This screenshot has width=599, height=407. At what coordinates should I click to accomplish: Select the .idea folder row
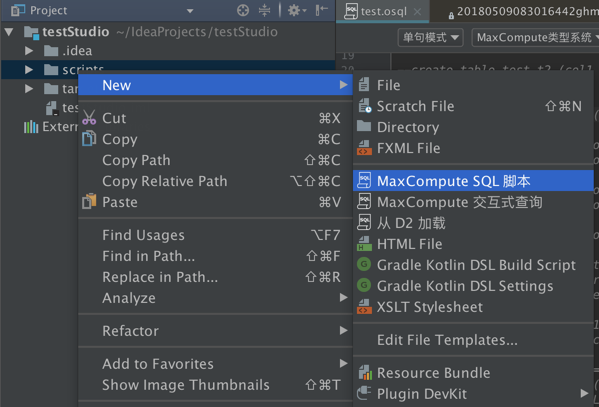(168, 50)
